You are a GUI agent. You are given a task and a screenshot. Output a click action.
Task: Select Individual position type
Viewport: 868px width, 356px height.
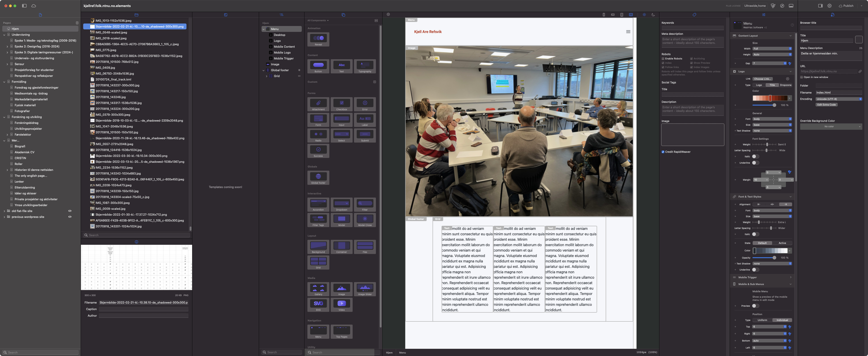(782, 320)
